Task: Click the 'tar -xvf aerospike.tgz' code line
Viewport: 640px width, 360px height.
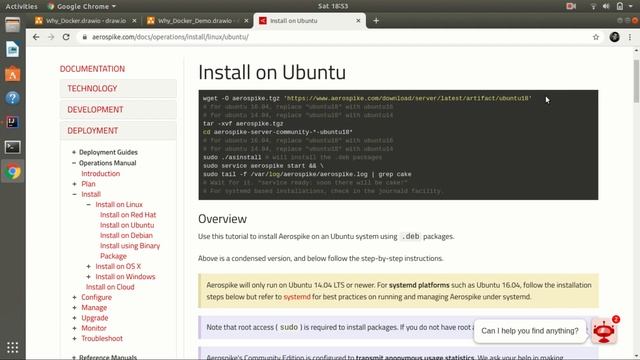Action: [x=243, y=124]
